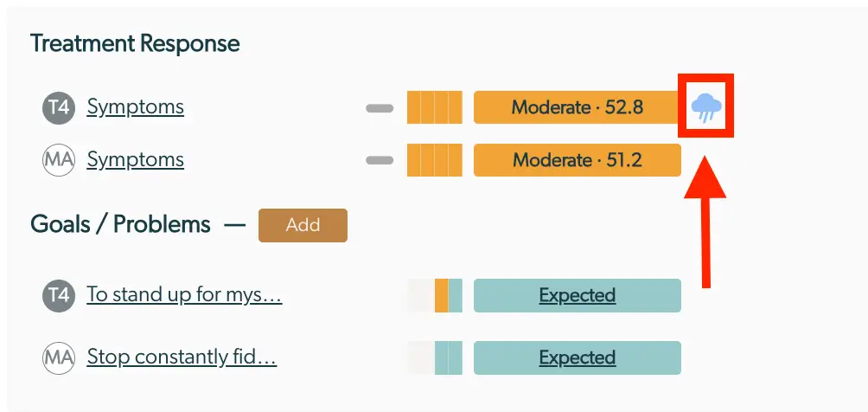Select the Moderate · 52.8 score badge

pos(577,108)
